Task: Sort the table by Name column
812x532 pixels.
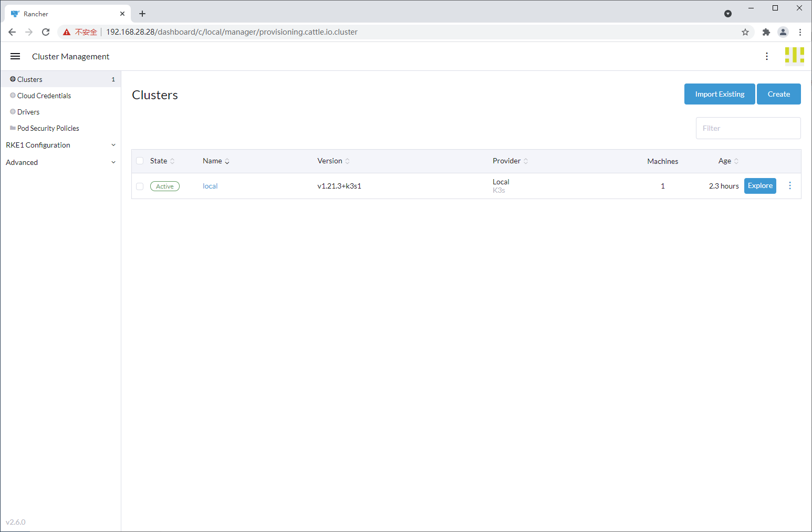Action: pyautogui.click(x=216, y=161)
